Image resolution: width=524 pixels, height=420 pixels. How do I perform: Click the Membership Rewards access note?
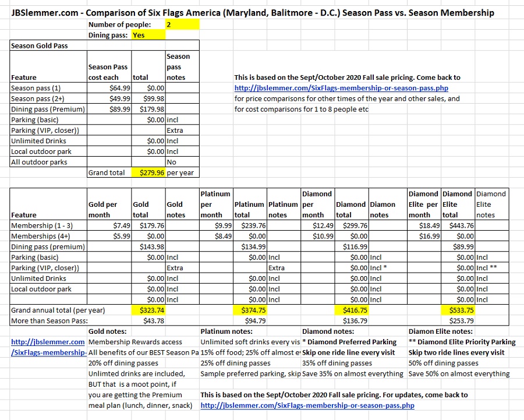(135, 342)
